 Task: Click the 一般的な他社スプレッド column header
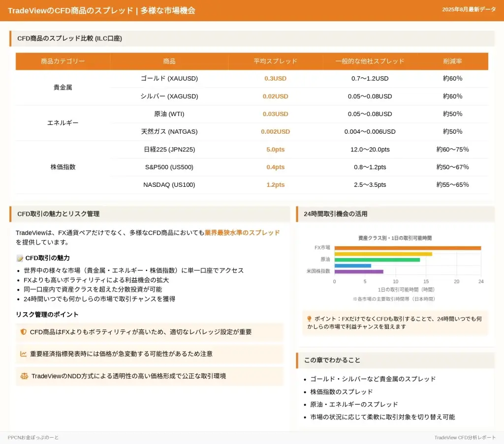coord(370,61)
